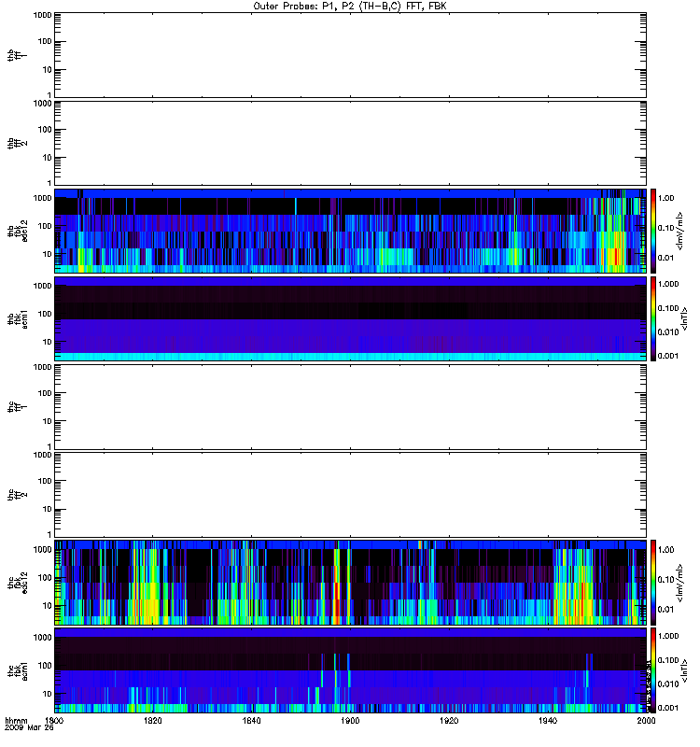
Task: Select the 'thb fff 2' panel axis label
Action: pyautogui.click(x=17, y=143)
